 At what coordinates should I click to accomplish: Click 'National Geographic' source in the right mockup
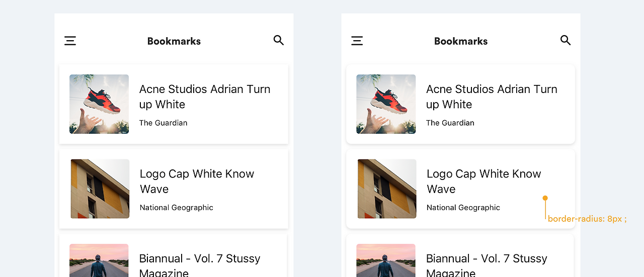pyautogui.click(x=463, y=208)
